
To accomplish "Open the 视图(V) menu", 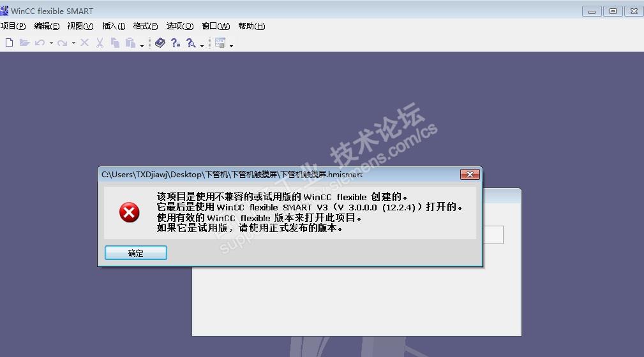I will point(80,26).
